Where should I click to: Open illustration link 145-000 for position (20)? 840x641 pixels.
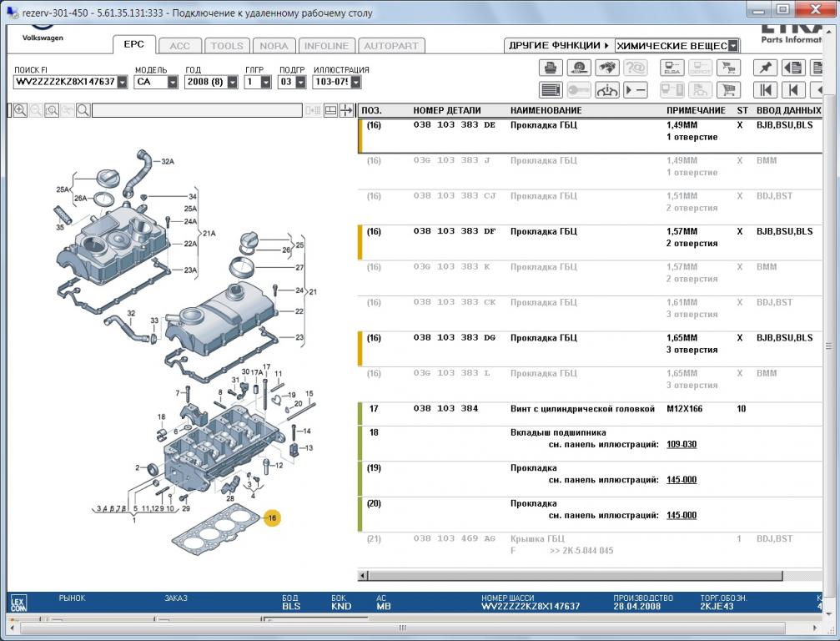tap(682, 515)
